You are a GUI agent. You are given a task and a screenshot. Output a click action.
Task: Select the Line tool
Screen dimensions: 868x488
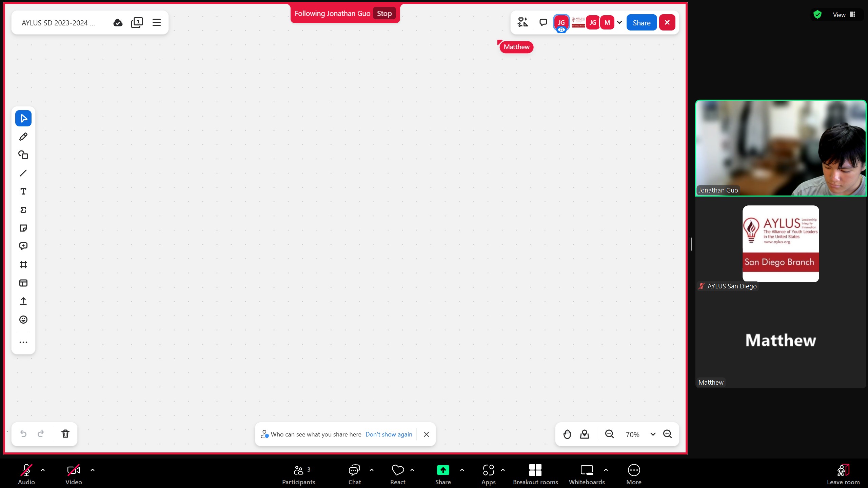coord(23,173)
